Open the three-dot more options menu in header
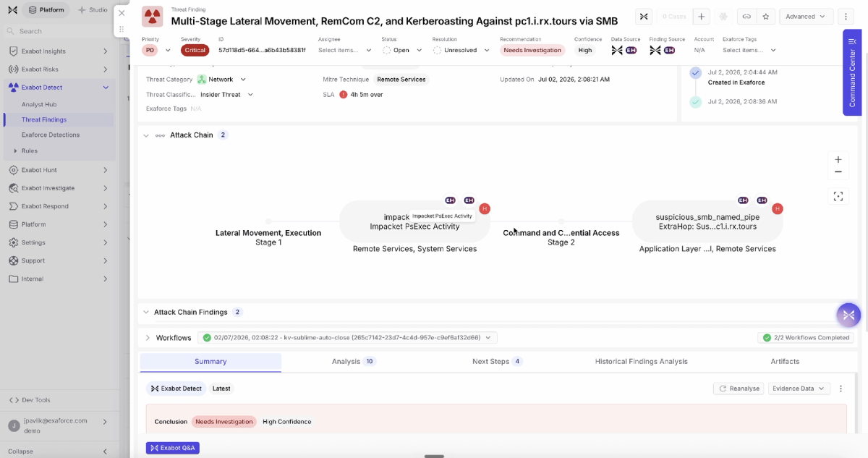 pyautogui.click(x=846, y=16)
